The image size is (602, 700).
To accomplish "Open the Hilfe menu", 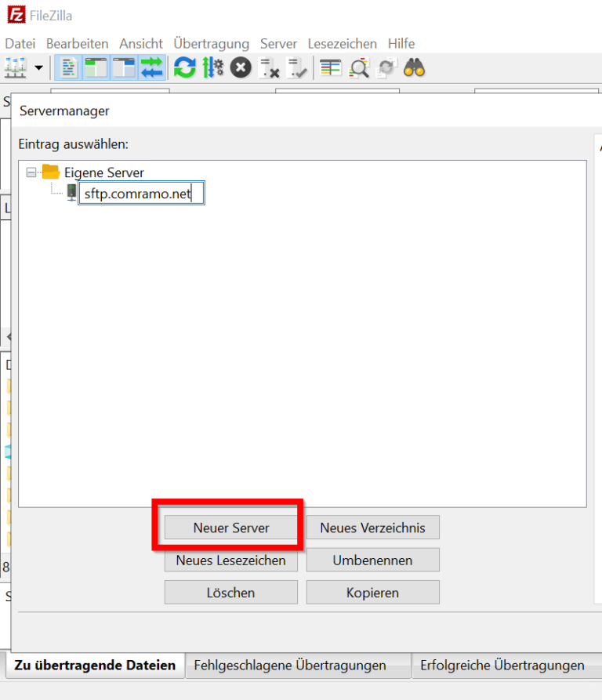I will tap(401, 44).
